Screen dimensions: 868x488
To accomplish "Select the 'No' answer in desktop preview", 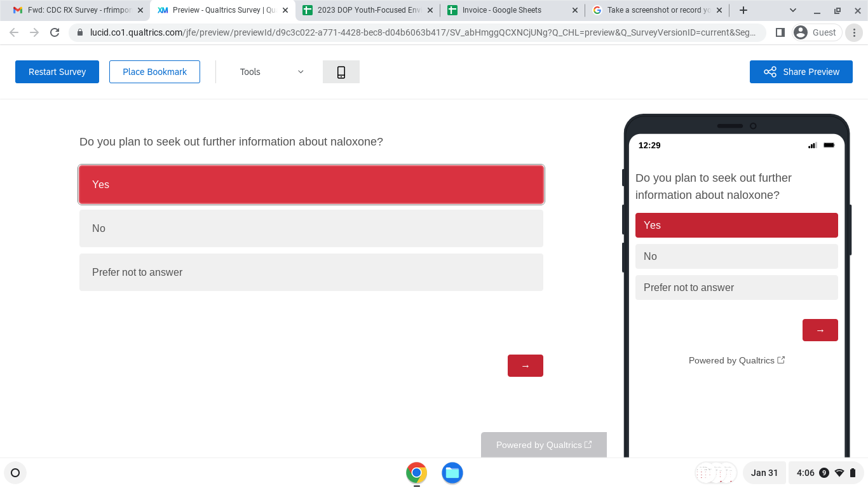I will point(311,228).
